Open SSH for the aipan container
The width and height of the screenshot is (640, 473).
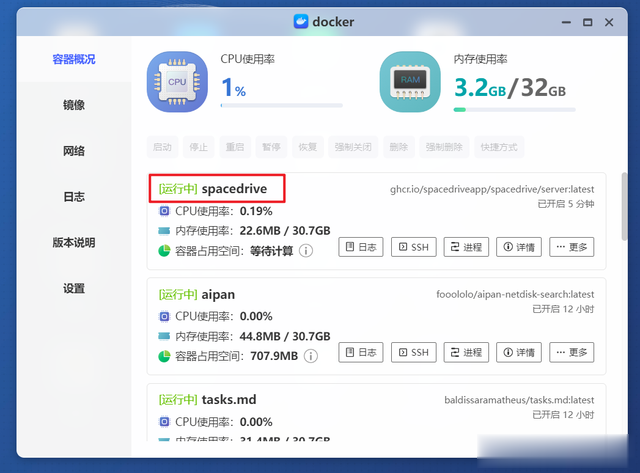click(x=413, y=352)
